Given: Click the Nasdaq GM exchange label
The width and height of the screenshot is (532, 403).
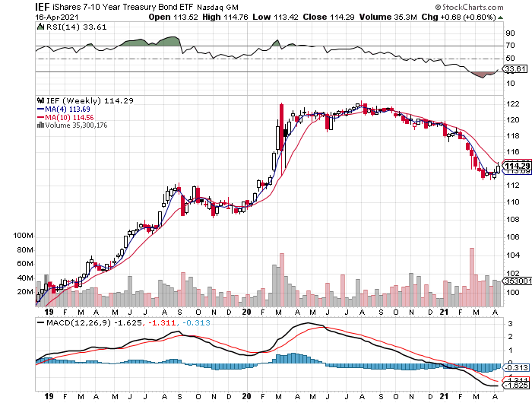Looking at the screenshot, I should (x=217, y=8).
